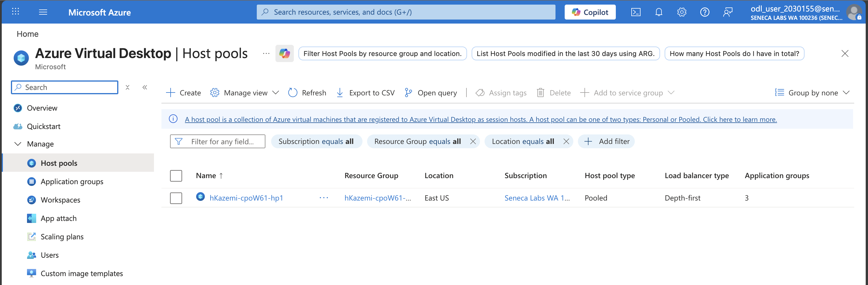Open the feedback icon in header
868x285 pixels.
pos(728,12)
